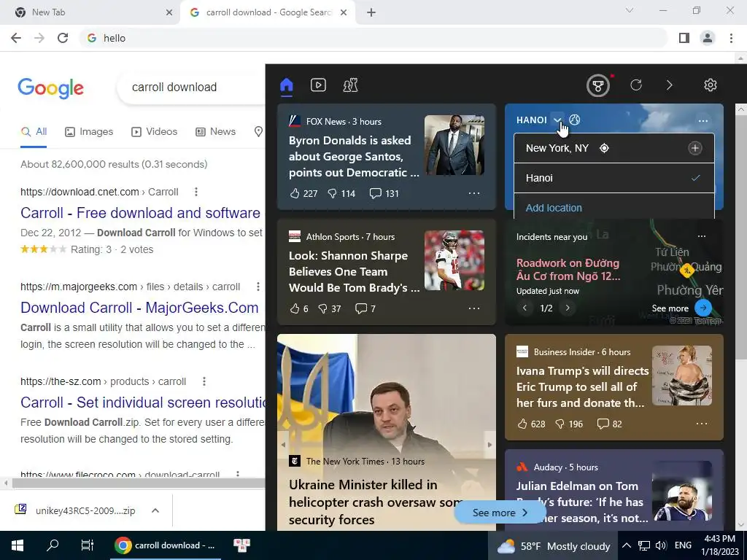Image resolution: width=747 pixels, height=560 pixels.
Task: Collapse the HANOI location dropdown
Action: pos(557,120)
